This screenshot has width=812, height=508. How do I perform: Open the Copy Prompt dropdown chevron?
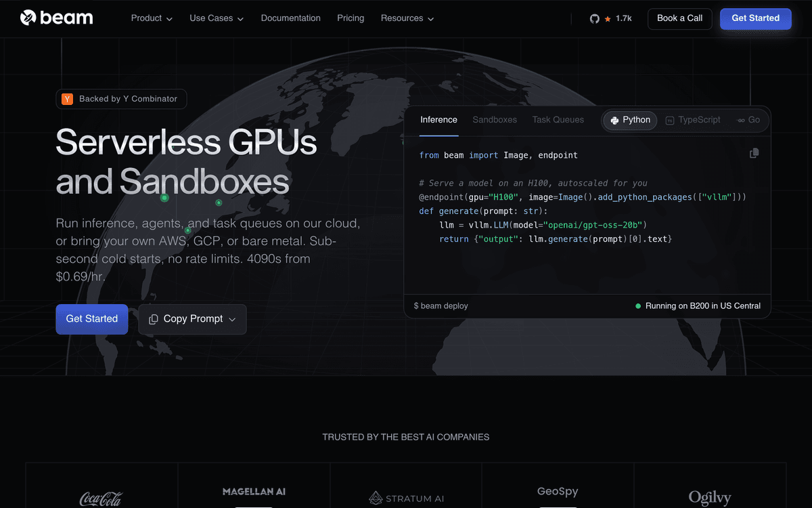[232, 320]
